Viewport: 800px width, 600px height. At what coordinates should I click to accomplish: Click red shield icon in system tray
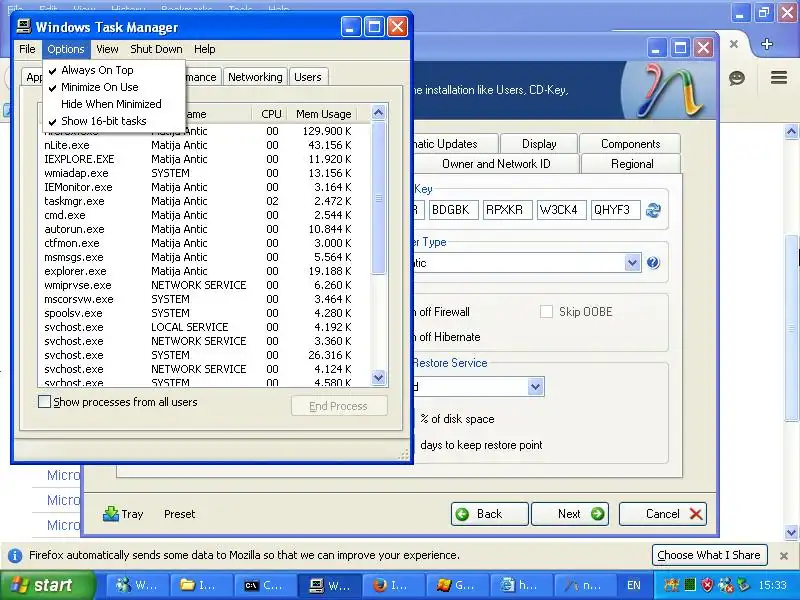(x=708, y=585)
